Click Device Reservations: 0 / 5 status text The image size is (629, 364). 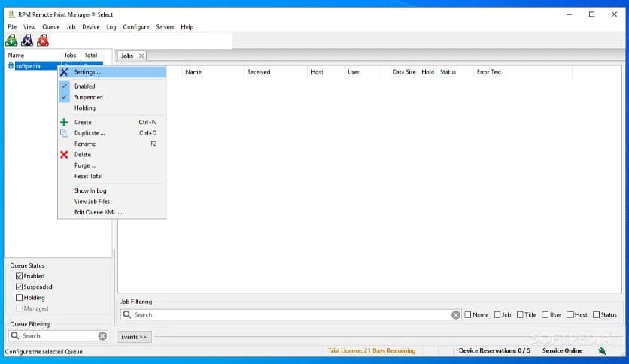[x=494, y=350]
